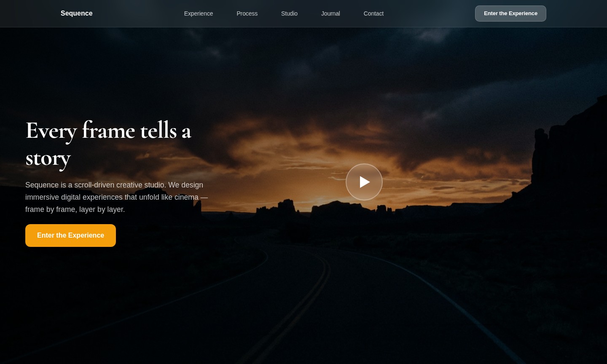
Task: Play the hero video using the white triangle icon
Action: coord(364,182)
